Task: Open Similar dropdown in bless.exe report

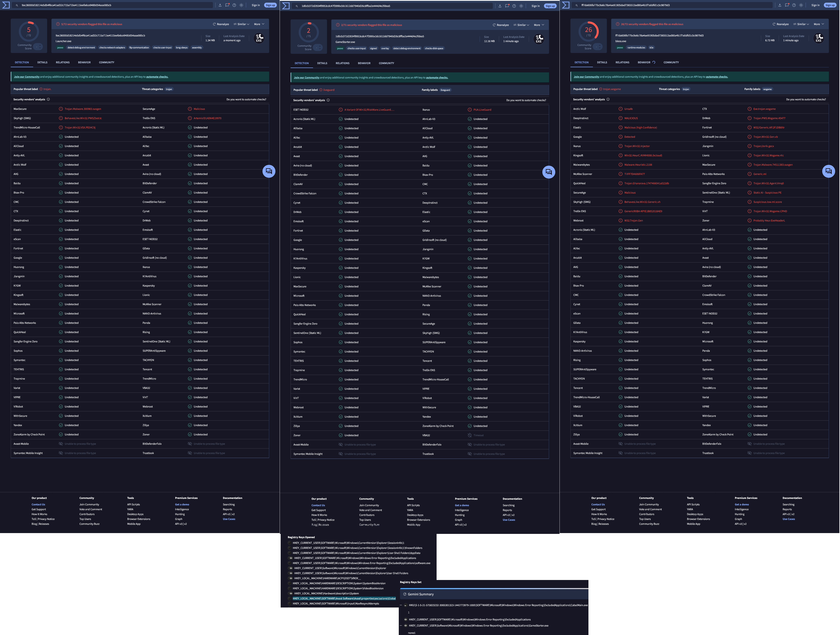Action: [x=801, y=24]
